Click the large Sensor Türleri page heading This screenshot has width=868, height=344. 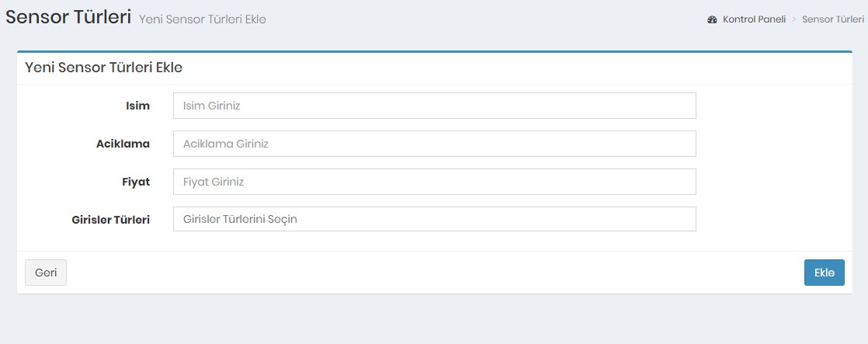coord(68,17)
